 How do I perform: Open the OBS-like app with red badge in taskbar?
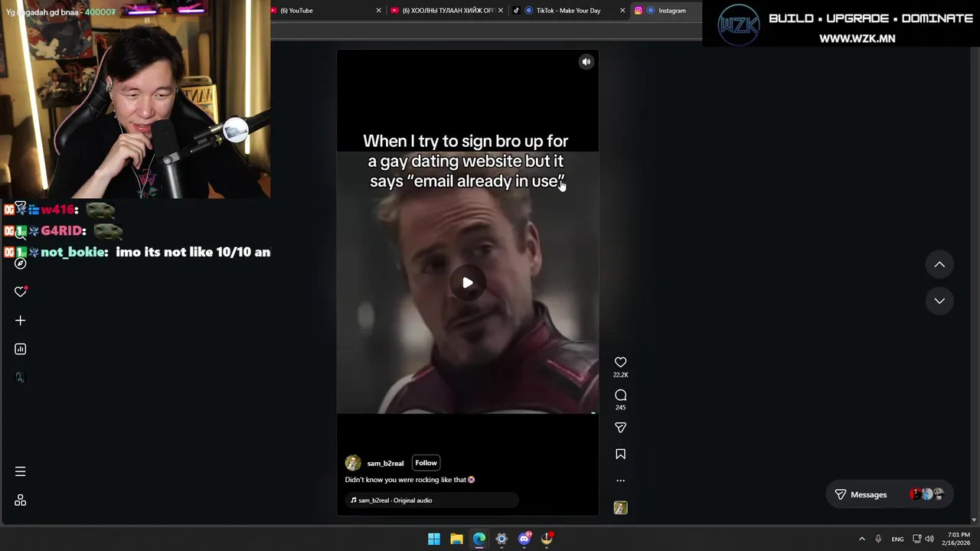pyautogui.click(x=547, y=539)
